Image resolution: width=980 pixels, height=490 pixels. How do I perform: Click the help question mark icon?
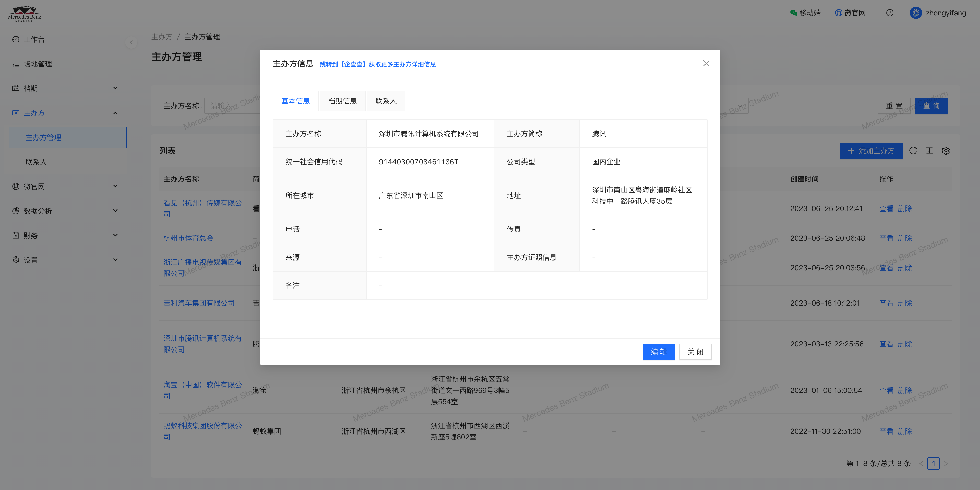(889, 13)
